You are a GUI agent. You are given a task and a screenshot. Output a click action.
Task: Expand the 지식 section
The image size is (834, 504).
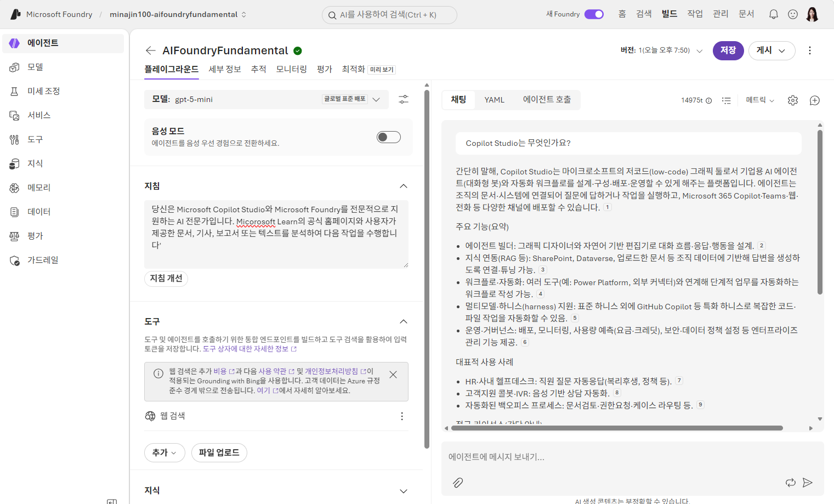[404, 491]
